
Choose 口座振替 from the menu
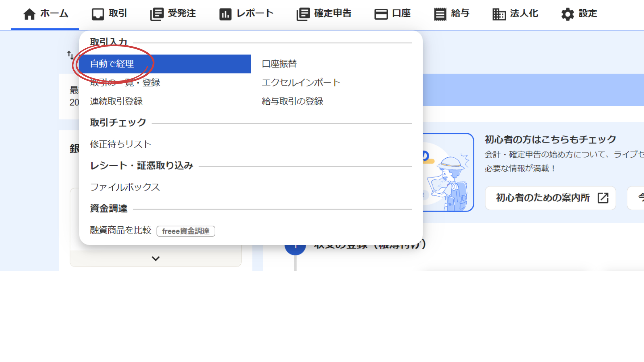click(279, 64)
